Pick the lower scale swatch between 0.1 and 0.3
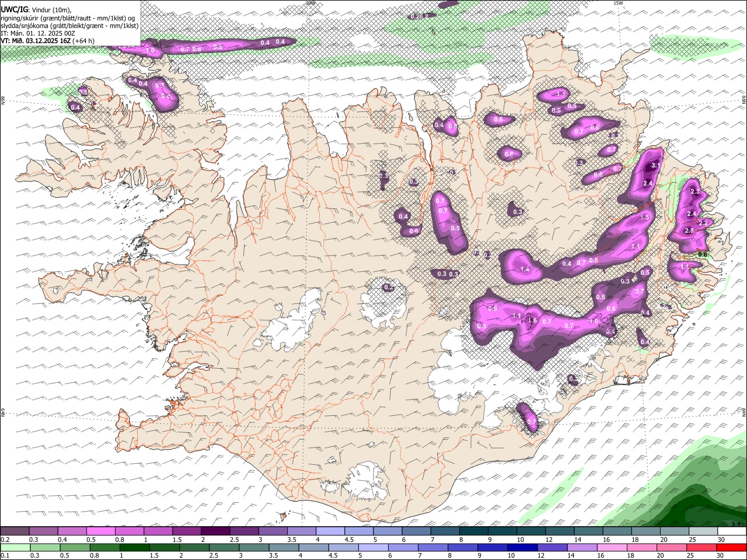This screenshot has width=747, height=560. click(x=15, y=548)
